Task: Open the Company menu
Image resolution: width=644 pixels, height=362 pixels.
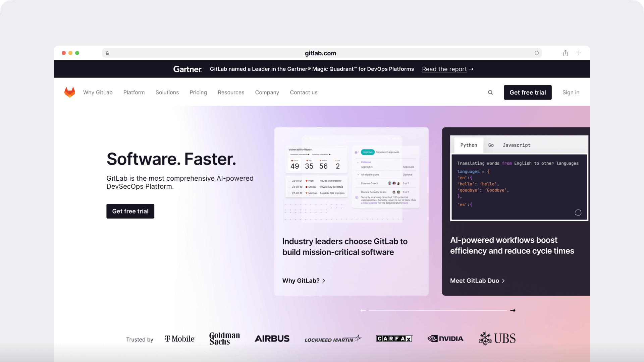Action: tap(267, 93)
